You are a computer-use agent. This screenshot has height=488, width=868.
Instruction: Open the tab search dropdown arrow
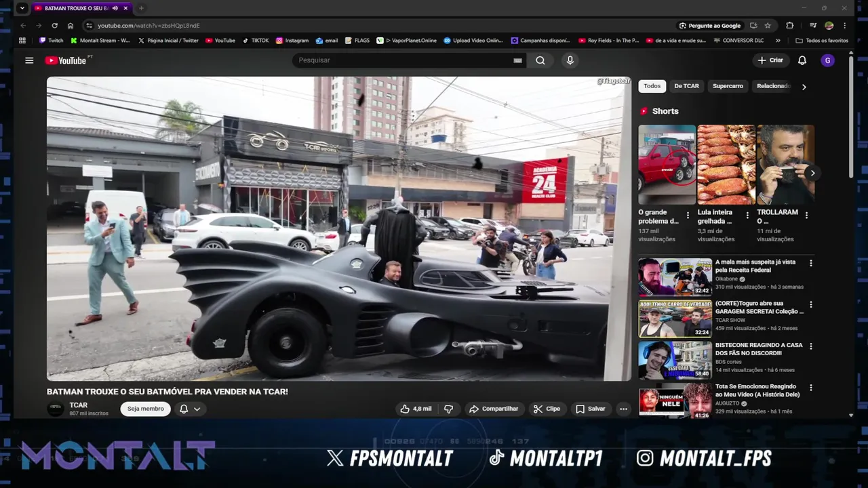click(x=22, y=8)
